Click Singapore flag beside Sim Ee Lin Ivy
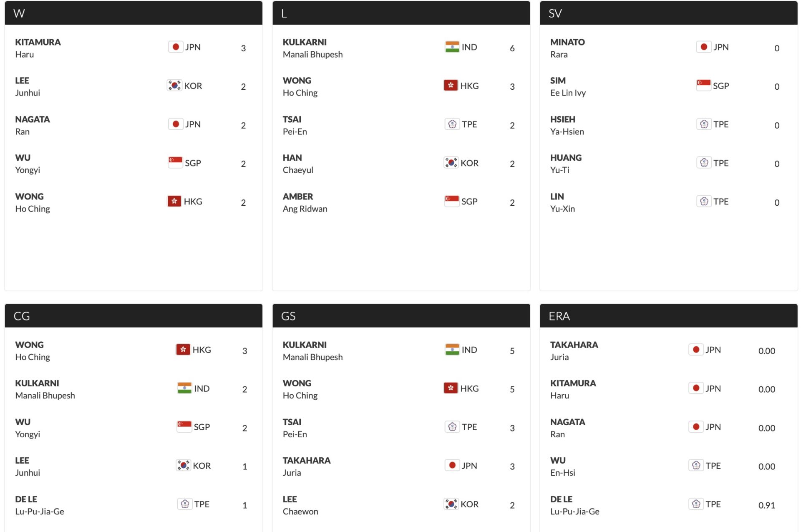The width and height of the screenshot is (801, 532). [703, 86]
